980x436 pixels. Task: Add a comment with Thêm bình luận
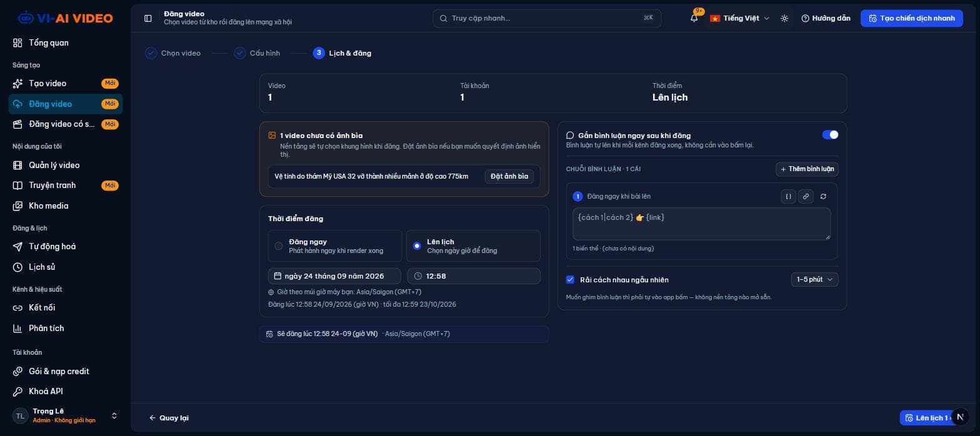(807, 169)
